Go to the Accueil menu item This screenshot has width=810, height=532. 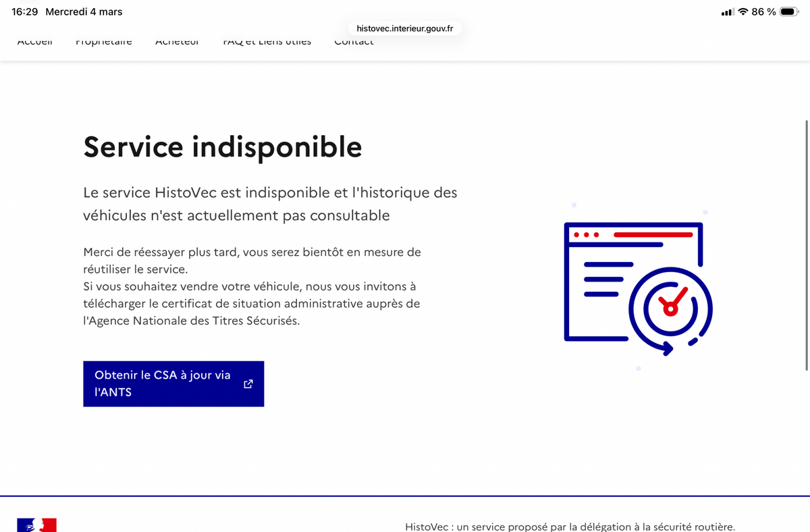[35, 42]
